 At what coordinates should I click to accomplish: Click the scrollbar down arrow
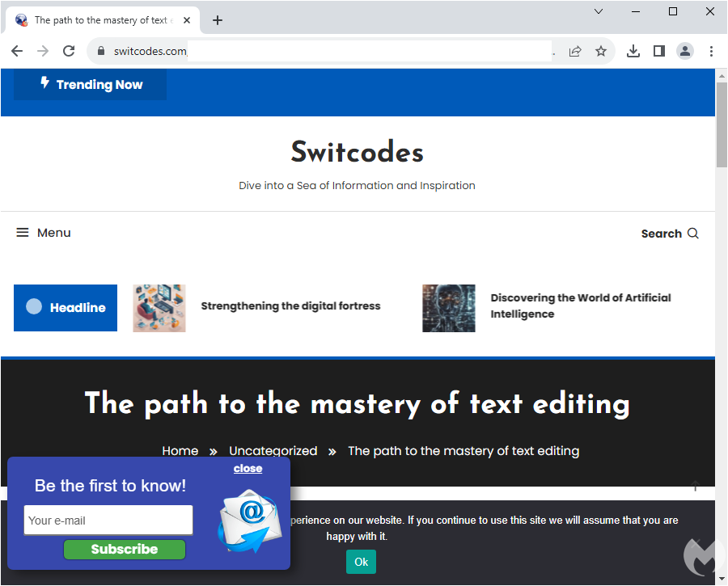click(x=722, y=579)
